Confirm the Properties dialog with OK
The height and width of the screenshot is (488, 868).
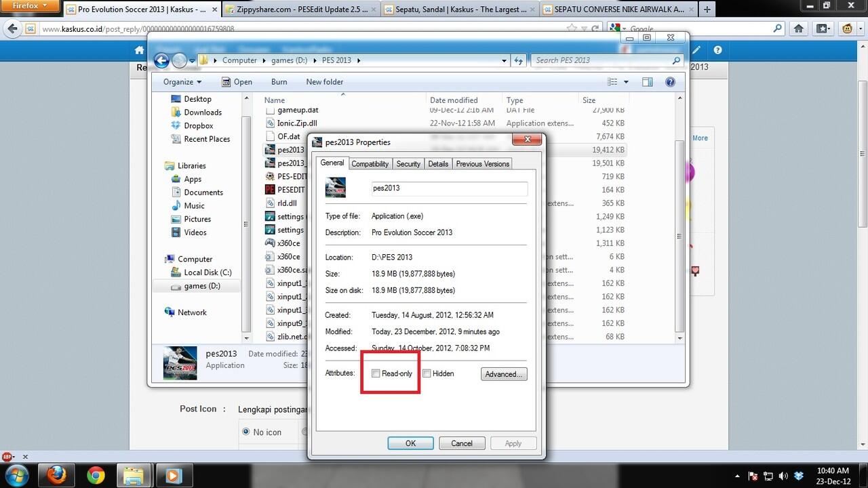point(410,443)
